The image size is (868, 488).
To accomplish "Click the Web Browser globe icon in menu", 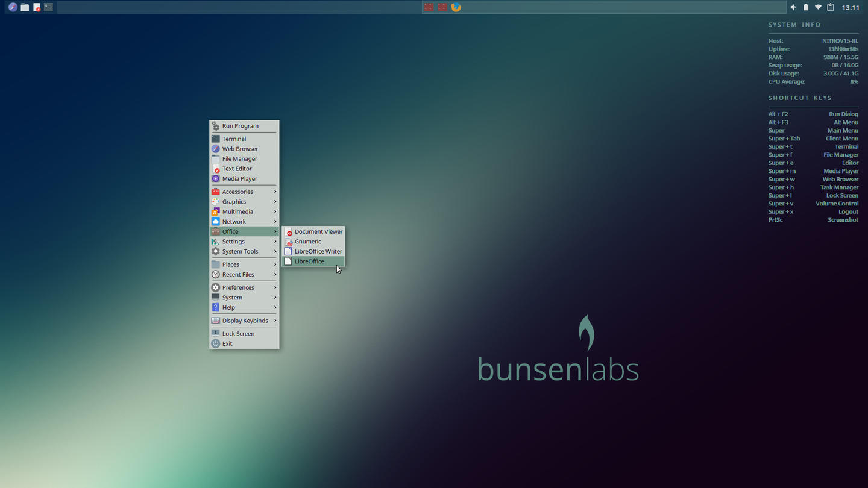I will click(x=215, y=149).
